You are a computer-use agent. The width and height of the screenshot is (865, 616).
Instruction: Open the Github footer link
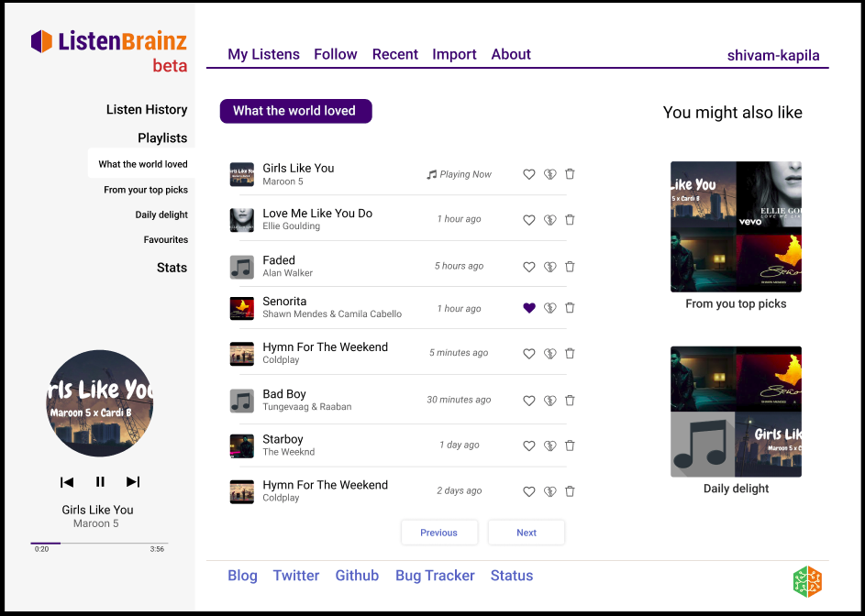(x=357, y=575)
